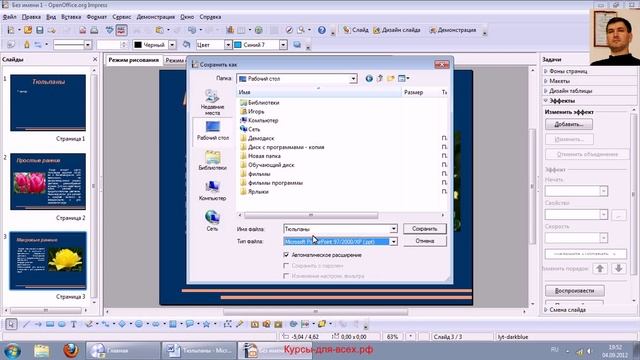This screenshot has height=360, width=640.
Task: Click the Zoom magnifier icon in toolbar
Action: coord(301,30)
